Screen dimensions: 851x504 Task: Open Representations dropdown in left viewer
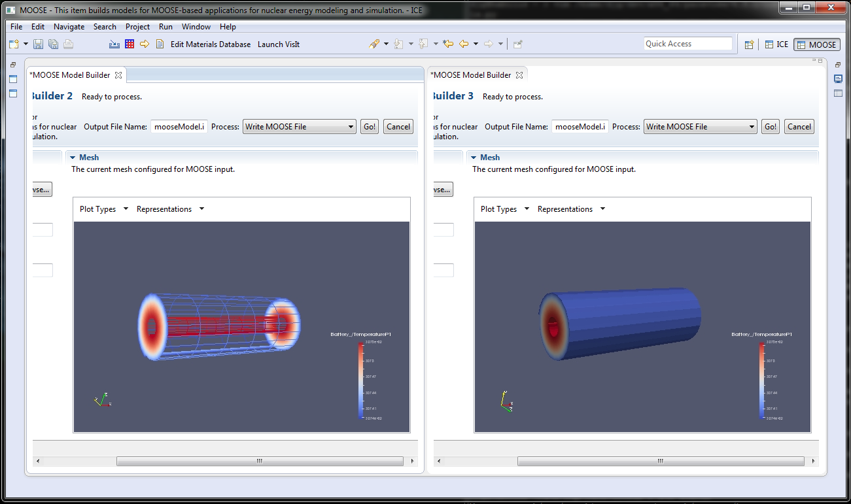pos(170,209)
